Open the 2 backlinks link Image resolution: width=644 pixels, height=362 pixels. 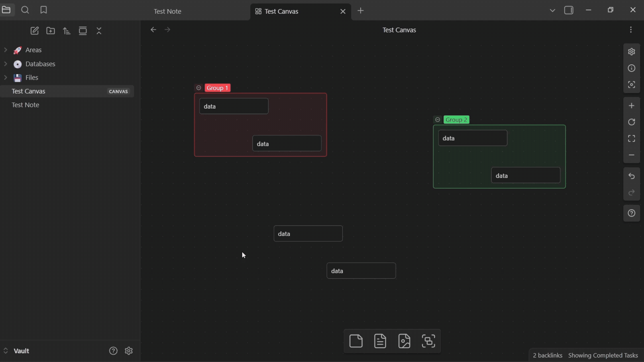click(x=548, y=355)
